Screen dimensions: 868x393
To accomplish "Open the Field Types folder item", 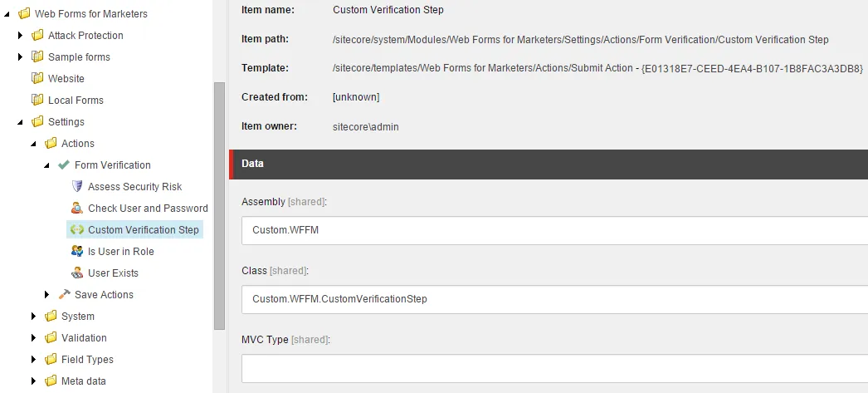I will pos(87,360).
